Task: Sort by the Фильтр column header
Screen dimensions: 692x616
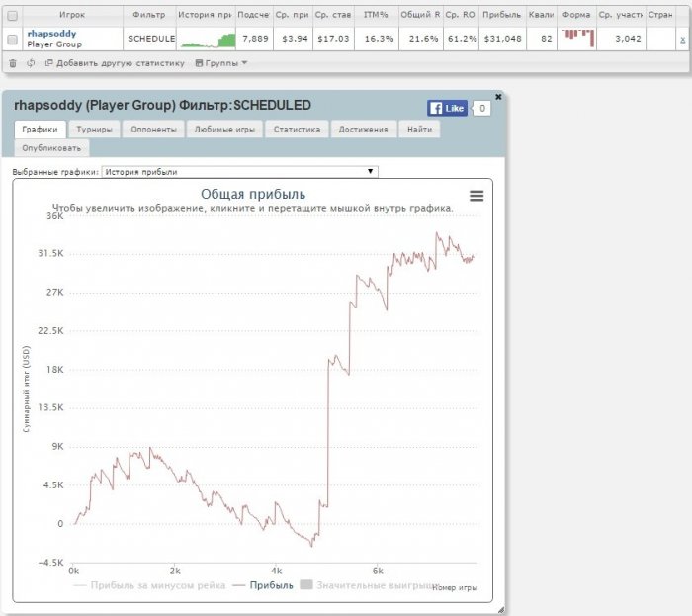Action: (149, 15)
